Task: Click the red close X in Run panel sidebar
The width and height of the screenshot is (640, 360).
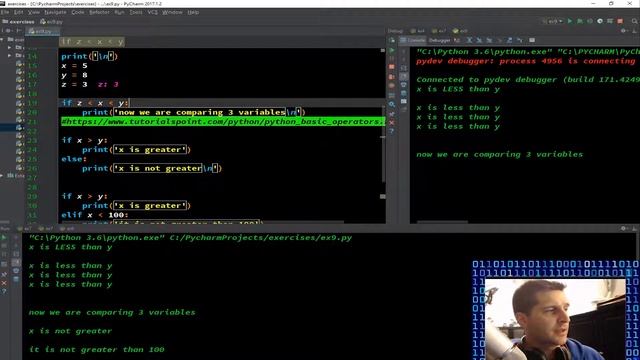Action: (4, 283)
